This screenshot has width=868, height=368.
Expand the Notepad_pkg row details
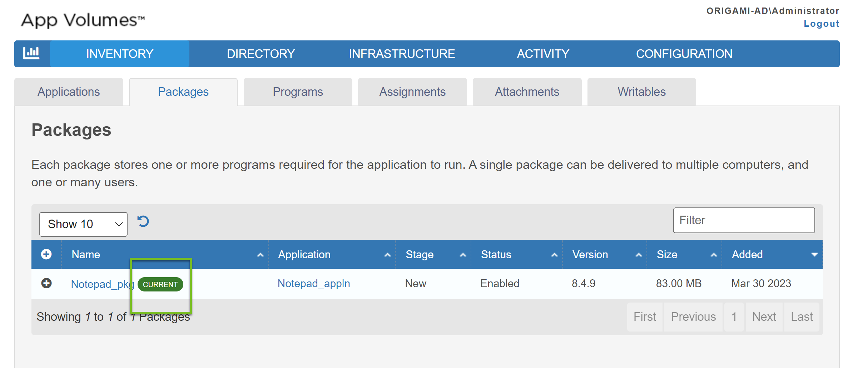[x=46, y=283]
